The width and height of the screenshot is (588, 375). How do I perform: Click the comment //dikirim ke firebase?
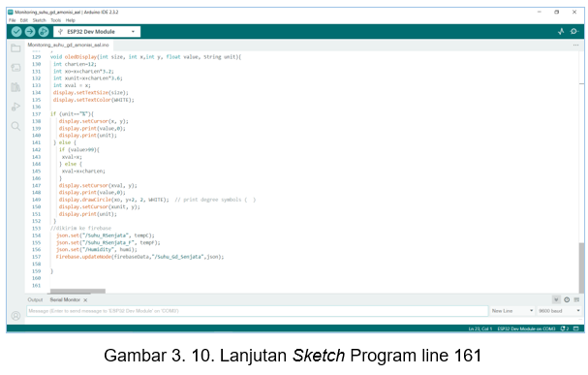coord(80,229)
